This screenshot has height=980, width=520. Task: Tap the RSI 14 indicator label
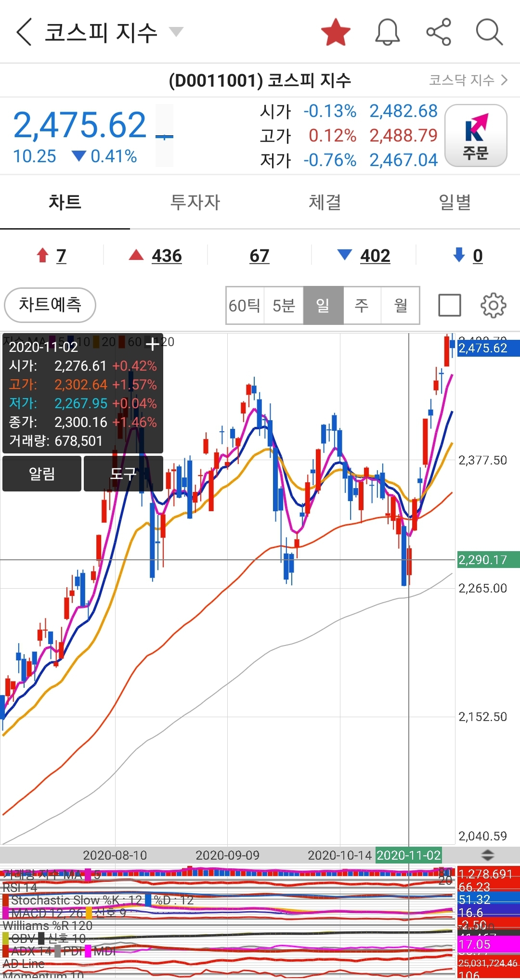[x=20, y=887]
